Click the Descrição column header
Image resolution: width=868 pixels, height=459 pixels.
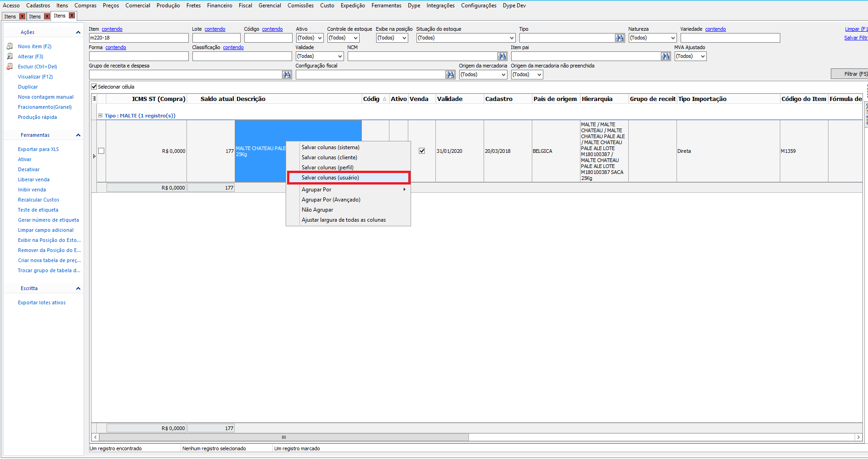pyautogui.click(x=298, y=99)
